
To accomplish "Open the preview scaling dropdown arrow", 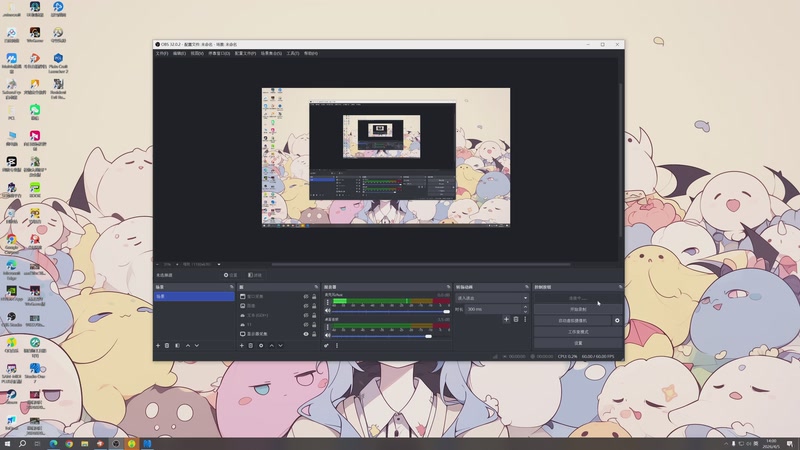I will [x=219, y=264].
